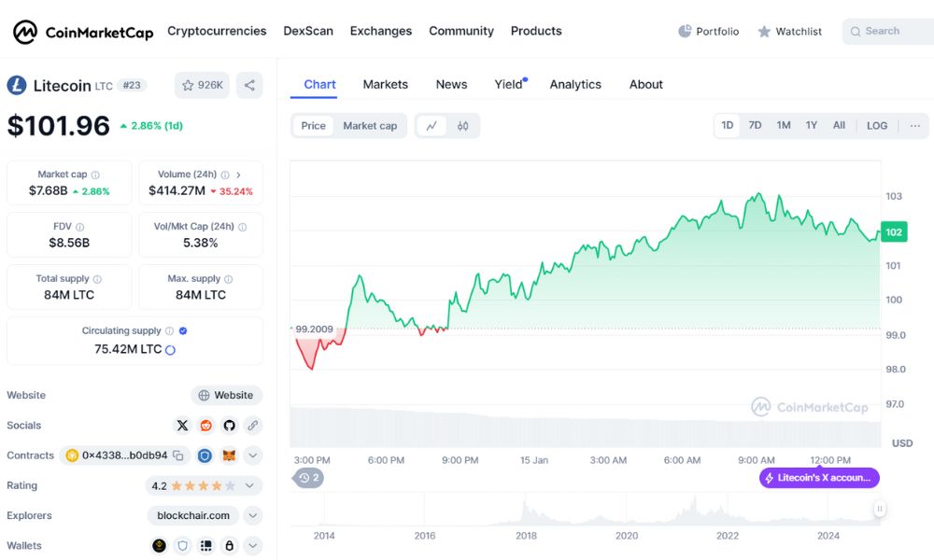Image resolution: width=934 pixels, height=560 pixels.
Task: Click the timeline range slider handle
Action: [x=879, y=509]
